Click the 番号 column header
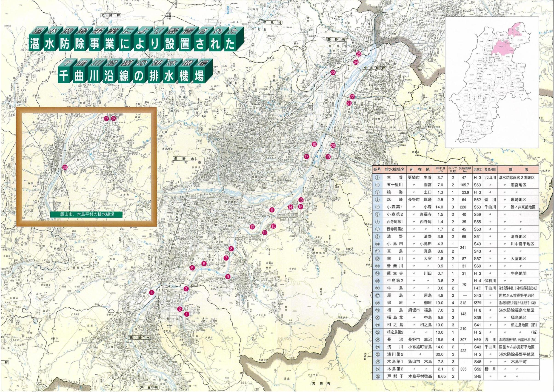The height and width of the screenshot is (392, 554). [x=377, y=170]
